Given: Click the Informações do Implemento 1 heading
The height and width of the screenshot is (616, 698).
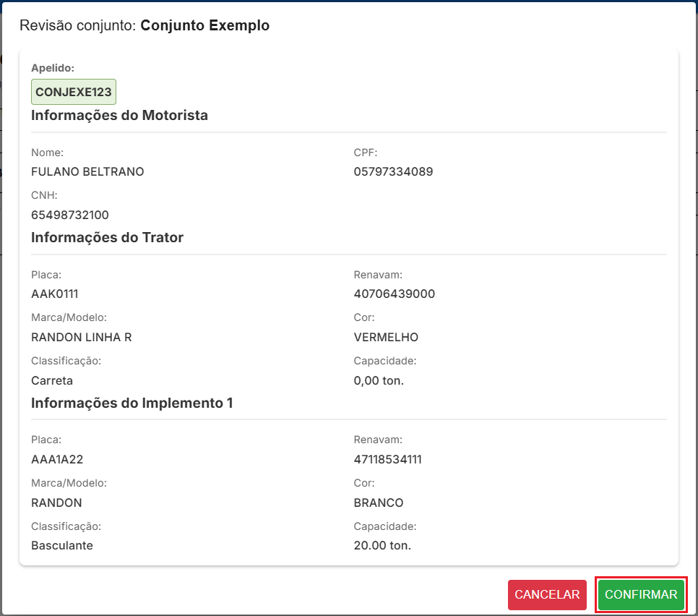Looking at the screenshot, I should coord(132,403).
